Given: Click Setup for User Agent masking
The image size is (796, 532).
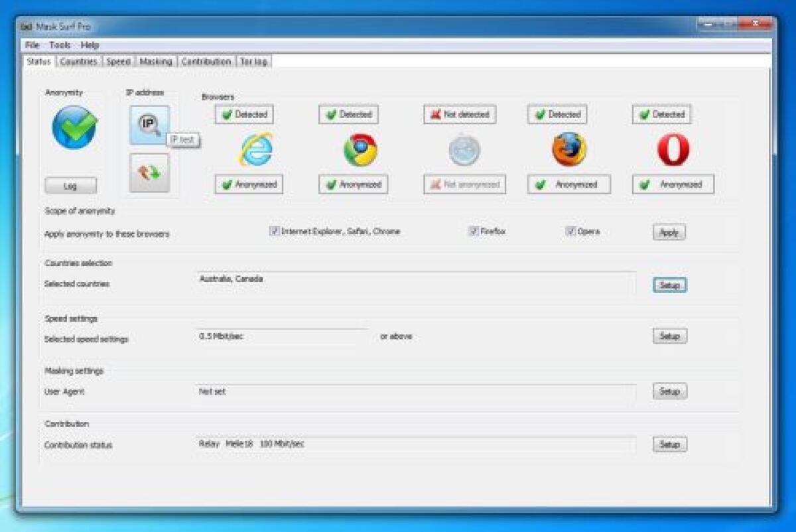Looking at the screenshot, I should click(x=669, y=391).
